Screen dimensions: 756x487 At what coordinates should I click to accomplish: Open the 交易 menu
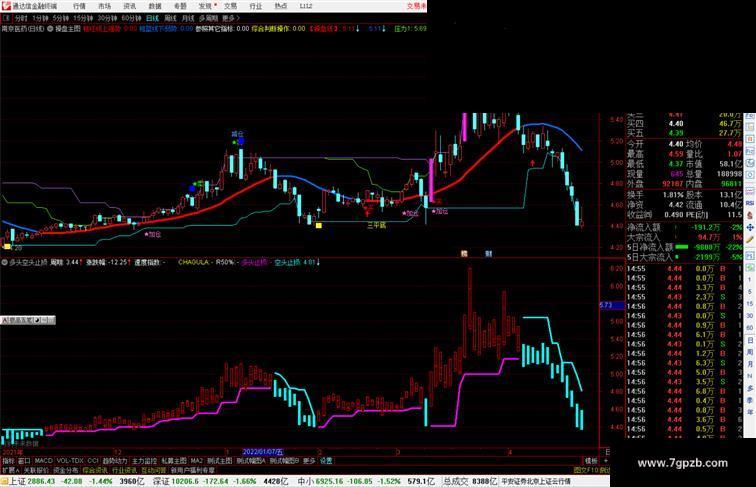pos(230,6)
